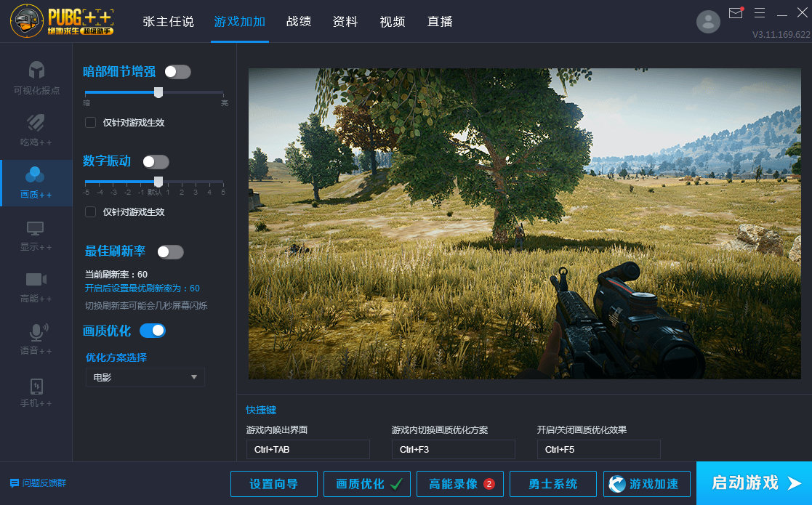Switch to the 游戏加加 tab
The height and width of the screenshot is (505, 812).
coord(240,22)
